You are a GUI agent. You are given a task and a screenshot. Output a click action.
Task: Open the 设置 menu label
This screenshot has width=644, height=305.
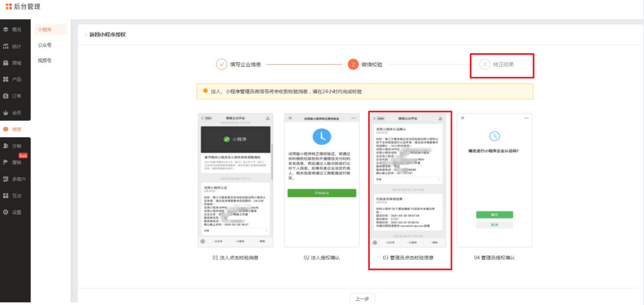17,212
